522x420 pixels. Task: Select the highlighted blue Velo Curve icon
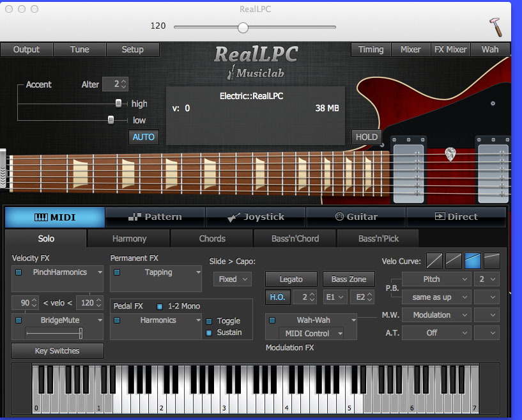click(x=473, y=261)
